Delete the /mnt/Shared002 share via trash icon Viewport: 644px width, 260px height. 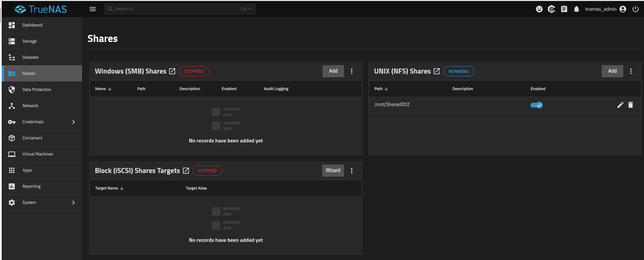coord(631,105)
